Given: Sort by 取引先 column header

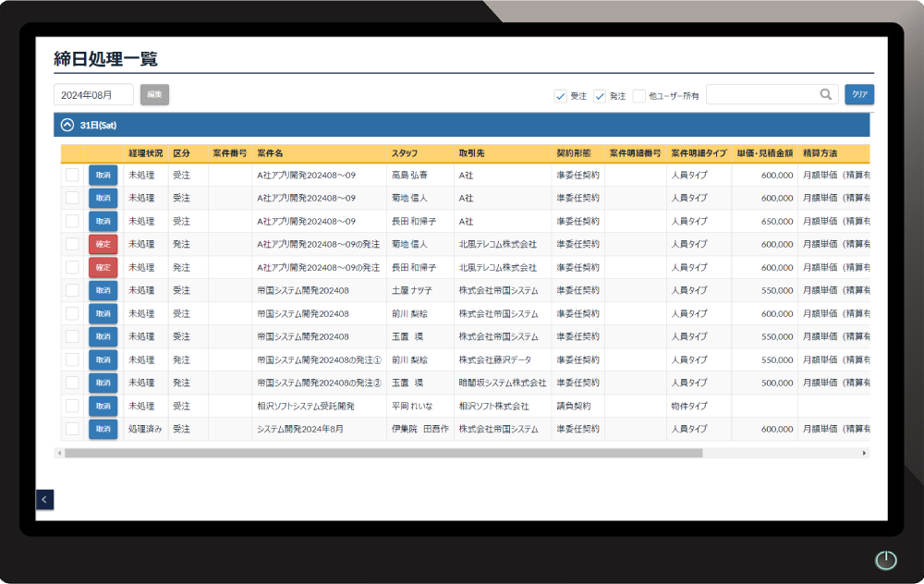Looking at the screenshot, I should (x=474, y=152).
